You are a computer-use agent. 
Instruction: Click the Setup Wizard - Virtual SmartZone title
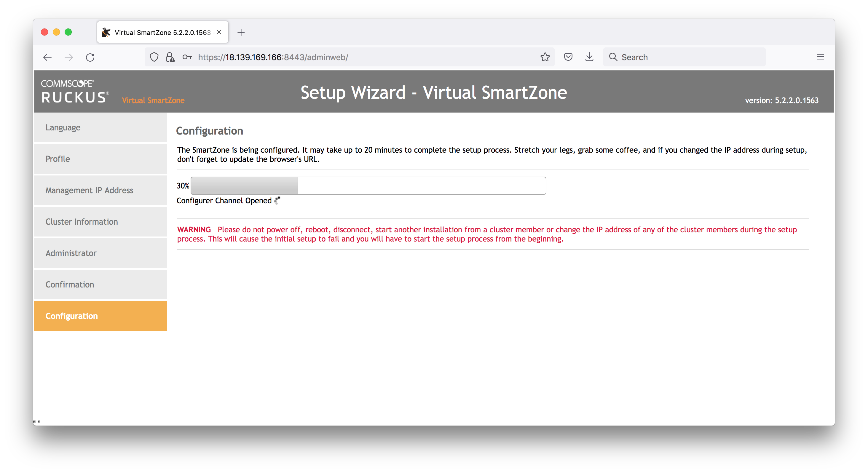(434, 93)
